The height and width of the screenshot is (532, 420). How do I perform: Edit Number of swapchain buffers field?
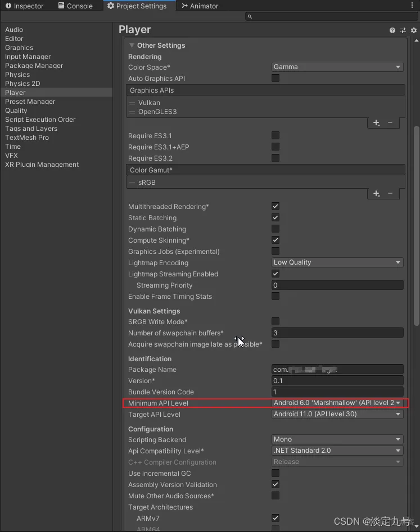tap(337, 333)
